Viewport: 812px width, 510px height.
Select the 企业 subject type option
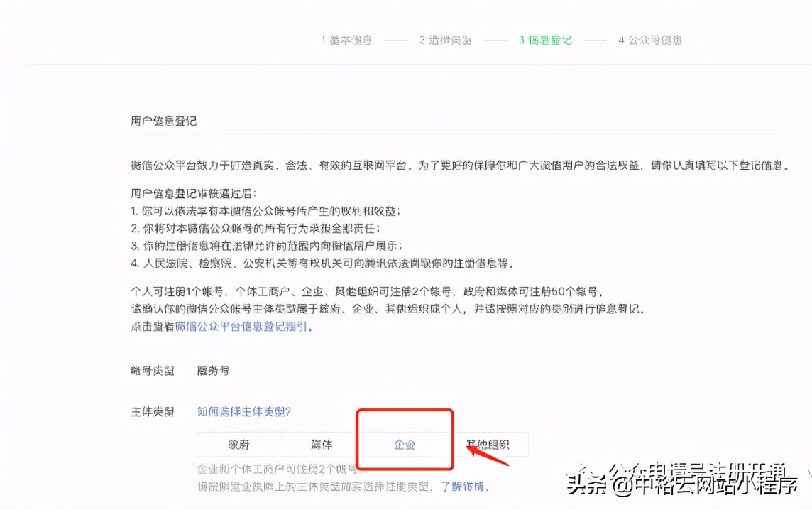click(405, 444)
